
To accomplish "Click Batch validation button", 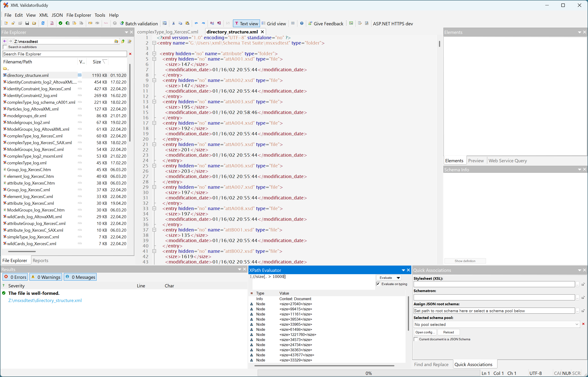I will 139,23.
